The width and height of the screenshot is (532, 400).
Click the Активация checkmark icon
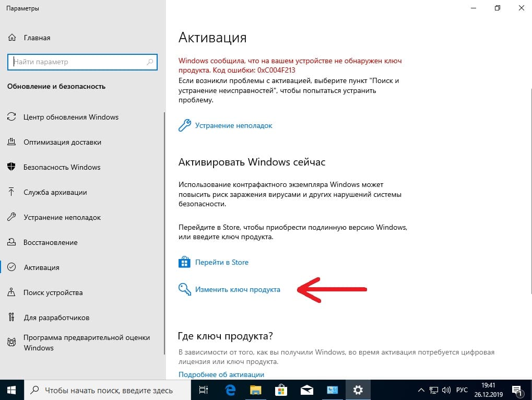coord(11,267)
